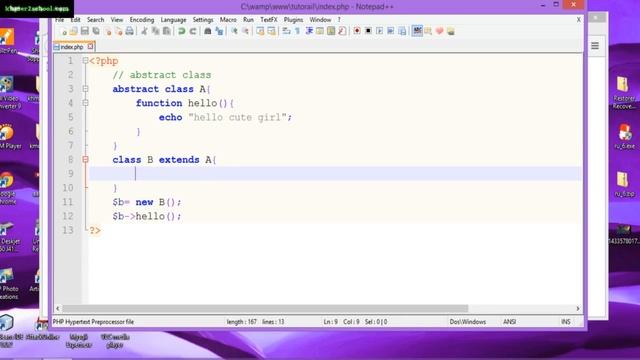The width and height of the screenshot is (640, 360).
Task: Click the Save recorded macro icon
Action: point(402,31)
